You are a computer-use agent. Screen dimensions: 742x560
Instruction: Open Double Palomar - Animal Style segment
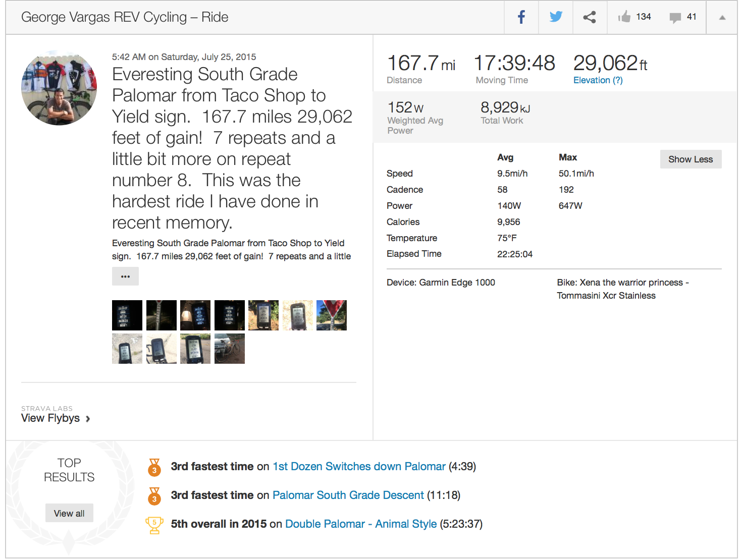click(361, 524)
